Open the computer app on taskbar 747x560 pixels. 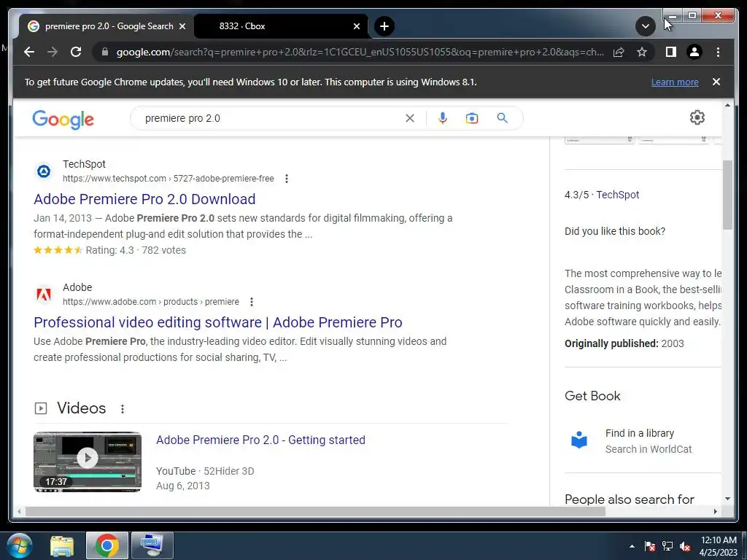pyautogui.click(x=152, y=545)
